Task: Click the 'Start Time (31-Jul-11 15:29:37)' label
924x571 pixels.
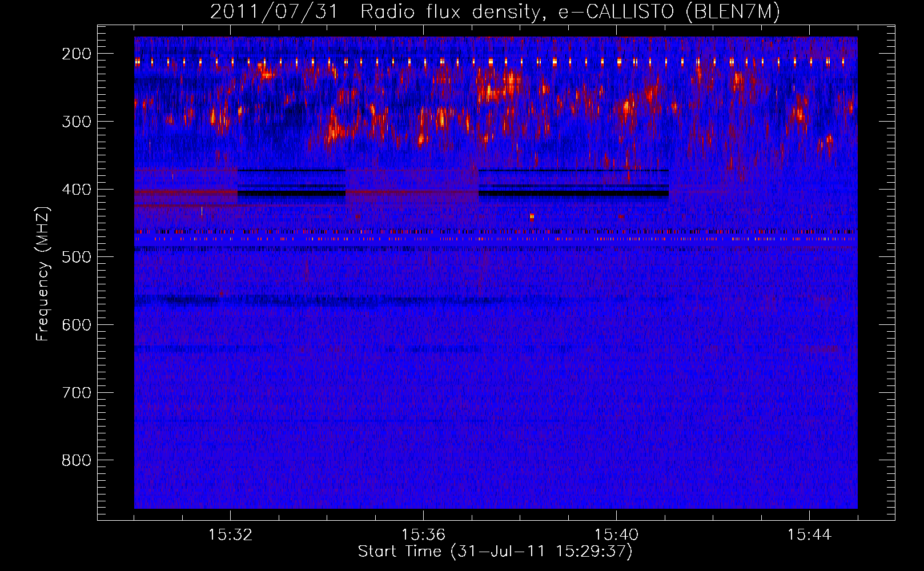Action: pos(495,552)
